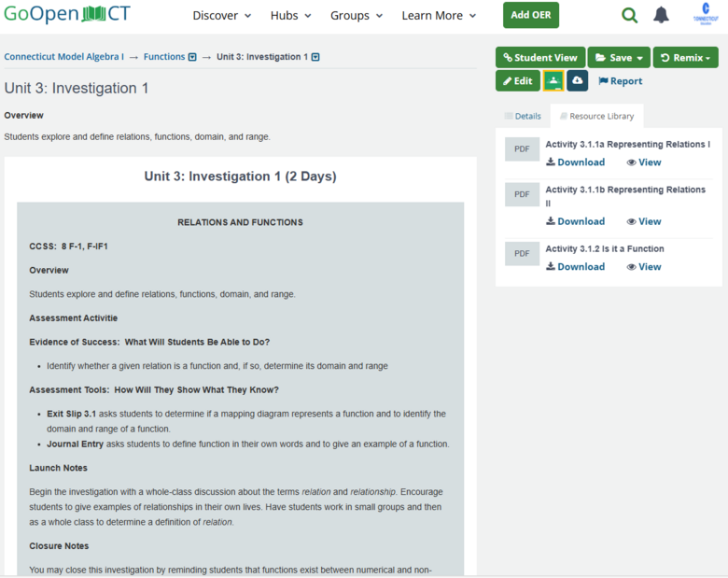
Task: Select the Resource Library tab
Action: tap(596, 116)
